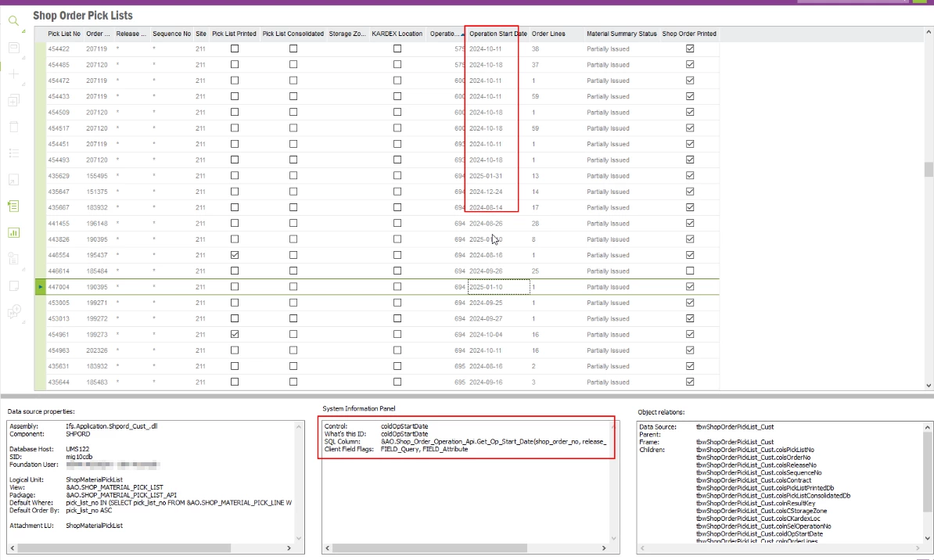This screenshot has height=560, width=934.
Task: Click SHOP_MATERIAL_PICK_LIST_API package value
Action: tap(121, 495)
